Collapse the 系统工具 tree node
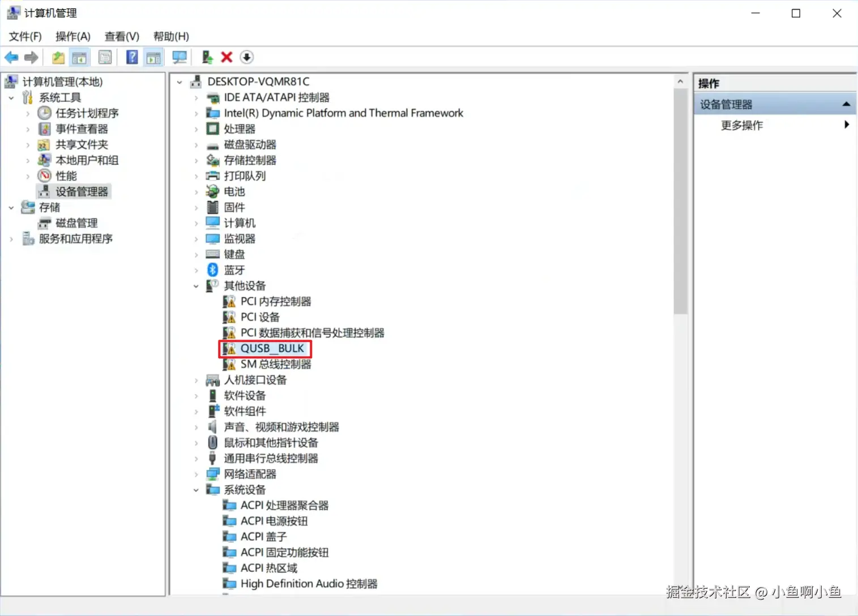The width and height of the screenshot is (858, 616). pos(11,98)
